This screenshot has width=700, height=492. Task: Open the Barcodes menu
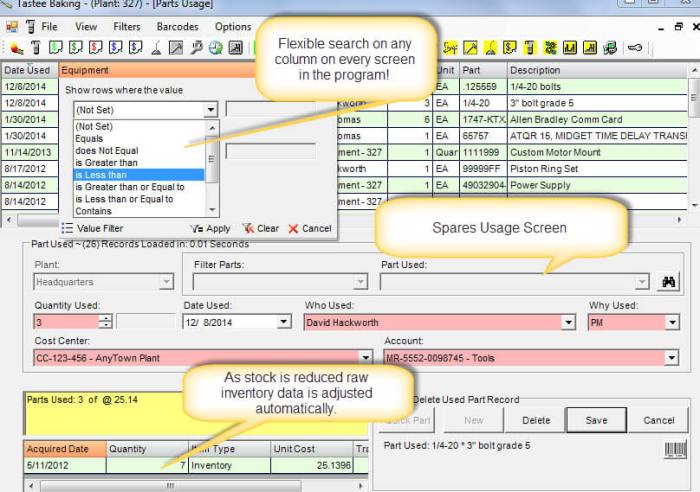[x=177, y=27]
